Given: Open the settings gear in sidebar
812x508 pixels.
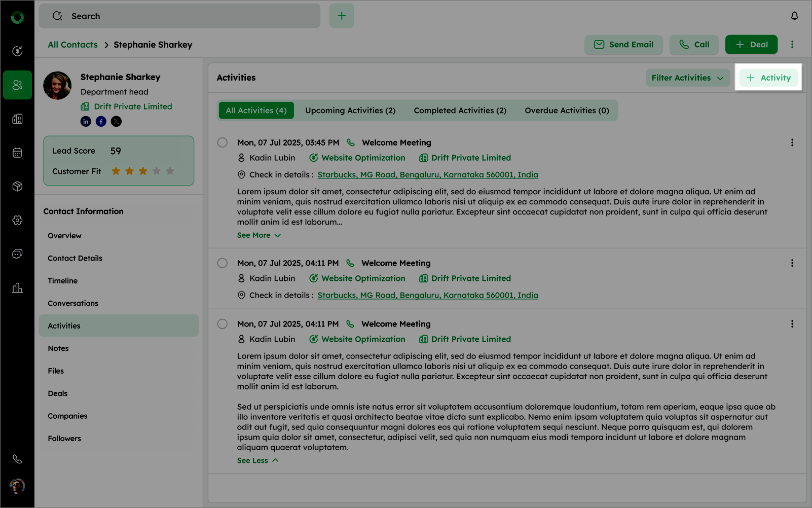Looking at the screenshot, I should [17, 220].
